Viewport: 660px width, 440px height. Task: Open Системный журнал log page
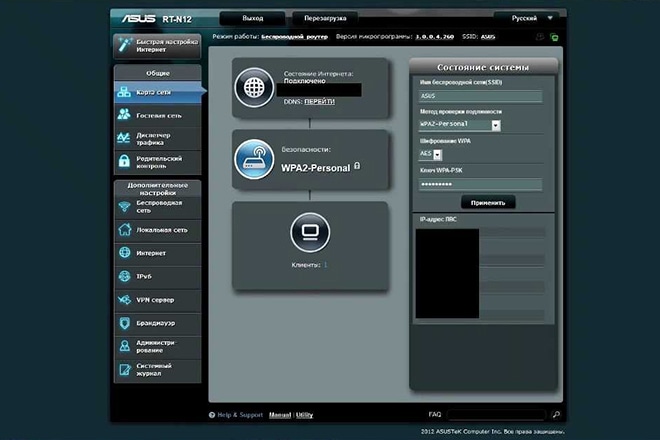pyautogui.click(x=158, y=371)
